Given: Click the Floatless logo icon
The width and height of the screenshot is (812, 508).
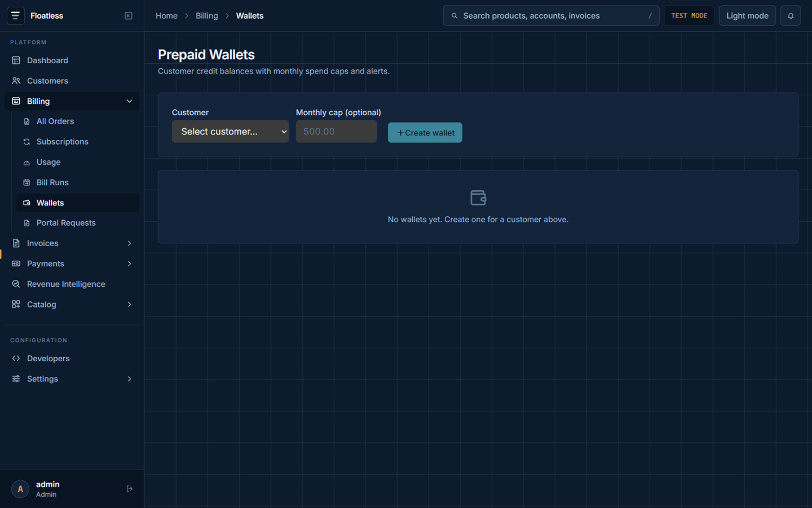Looking at the screenshot, I should point(15,16).
